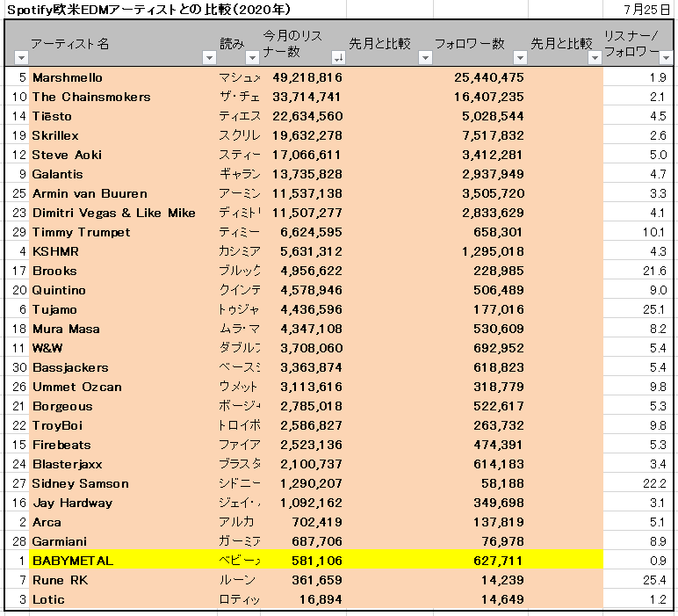This screenshot has width=678, height=616.
Task: Open the アーティスト名 column filter dropdown
Action: 209,57
